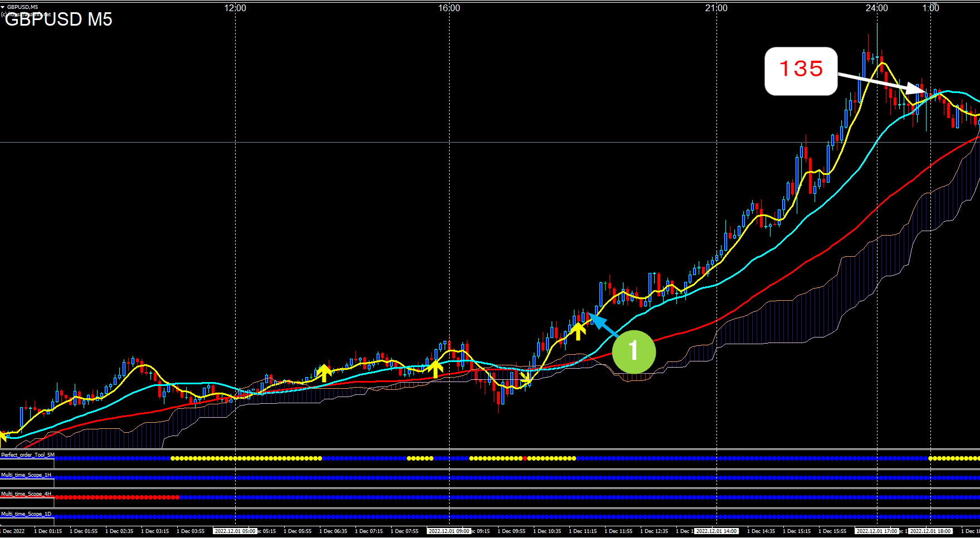Viewport: 980px width, 538px height.
Task: Select the Multi_time_Scope_4H indicator label
Action: click(x=26, y=494)
